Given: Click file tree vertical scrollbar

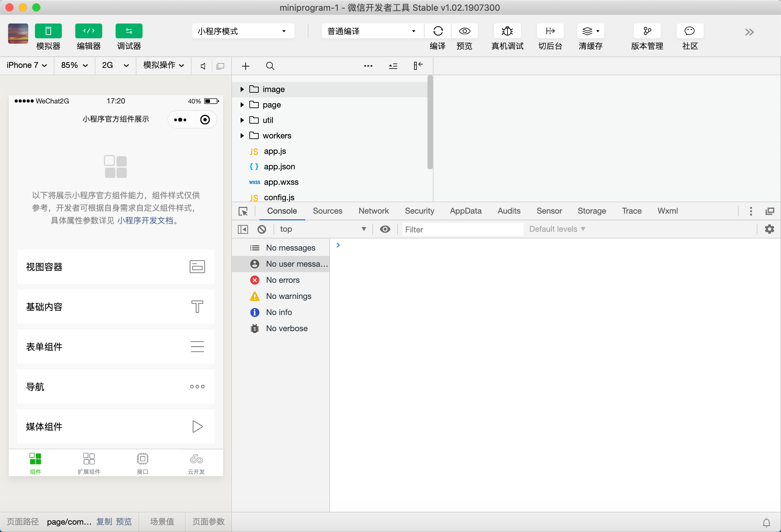Looking at the screenshot, I should (430, 123).
